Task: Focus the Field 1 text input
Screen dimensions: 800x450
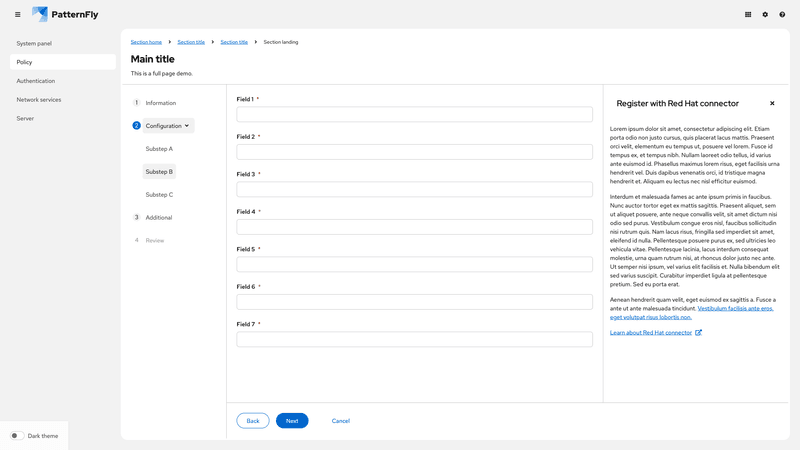Action: point(414,115)
